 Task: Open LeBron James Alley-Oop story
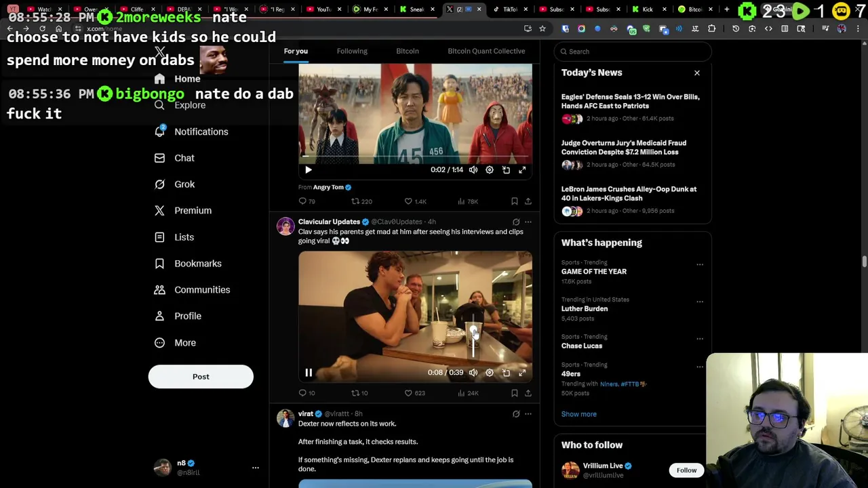coord(633,200)
